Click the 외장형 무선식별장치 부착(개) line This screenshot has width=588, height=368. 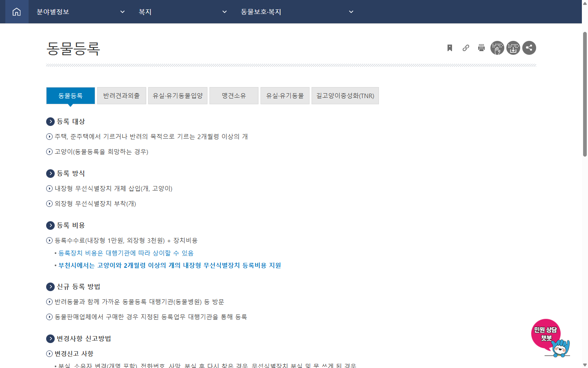95,204
